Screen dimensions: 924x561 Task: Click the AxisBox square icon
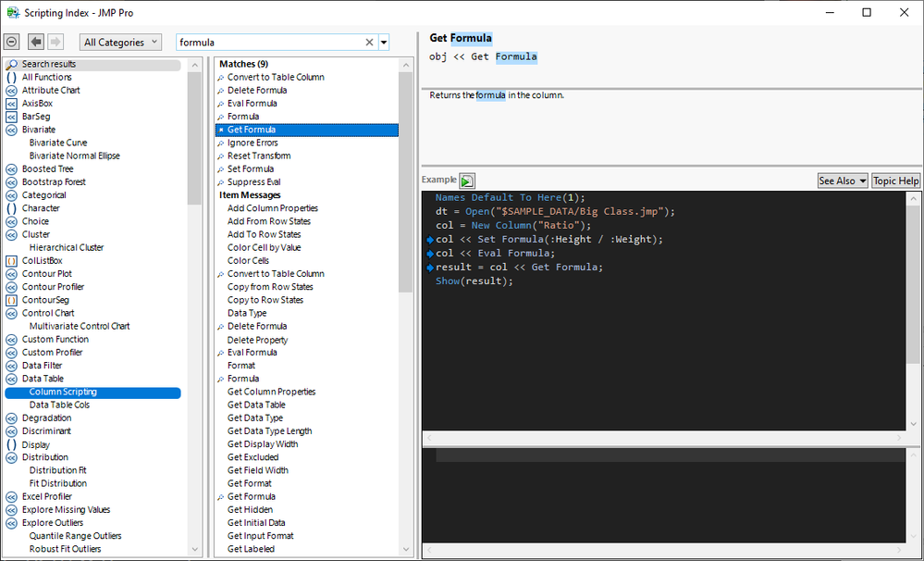[x=11, y=104]
